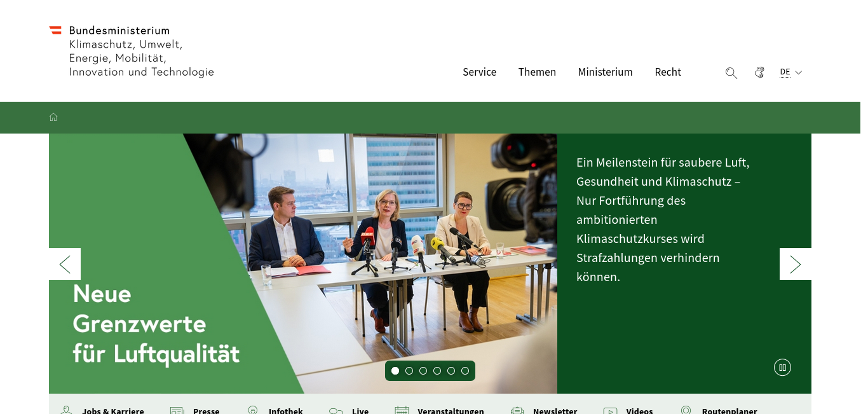Pause the slideshow autoplay

pos(782,367)
